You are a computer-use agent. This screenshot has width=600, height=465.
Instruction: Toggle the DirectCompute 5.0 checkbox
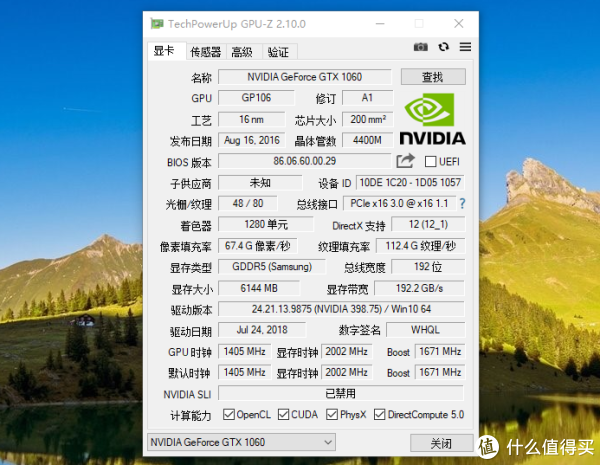(380, 414)
